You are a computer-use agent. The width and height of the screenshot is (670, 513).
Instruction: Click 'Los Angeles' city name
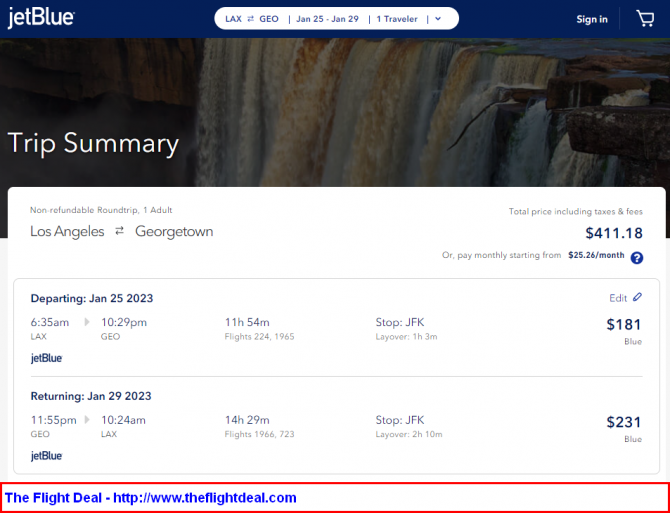(67, 232)
